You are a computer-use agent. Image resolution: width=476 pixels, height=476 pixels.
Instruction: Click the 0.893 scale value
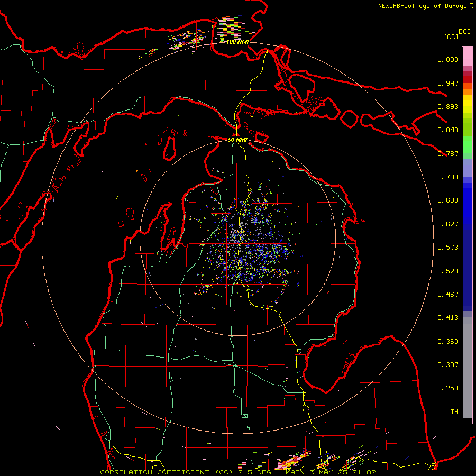click(x=448, y=106)
